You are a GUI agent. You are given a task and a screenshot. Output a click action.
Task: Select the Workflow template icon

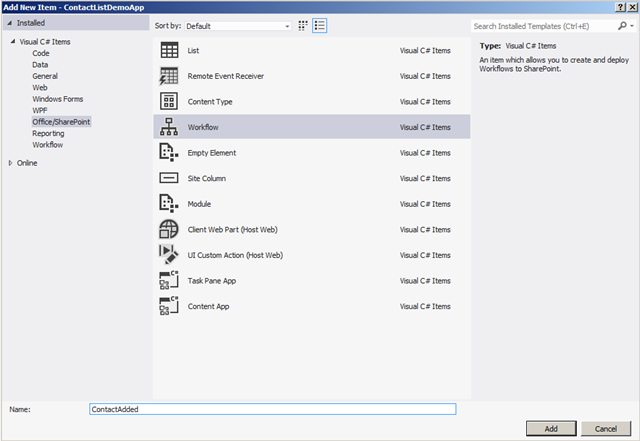tap(169, 127)
